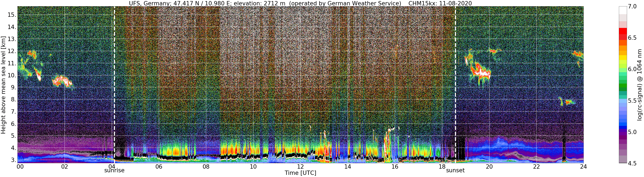Click the y-axis tick label '5.'
The height and width of the screenshot is (177, 644).
14,136
